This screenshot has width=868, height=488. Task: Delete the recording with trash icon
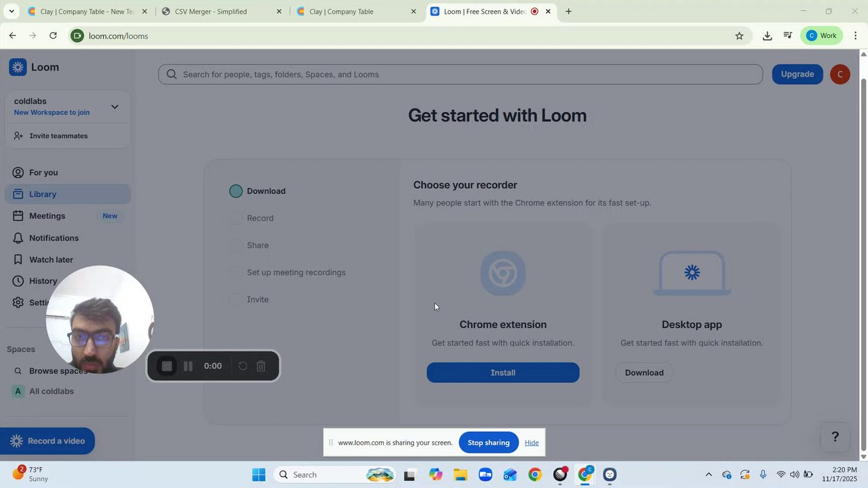point(261,366)
